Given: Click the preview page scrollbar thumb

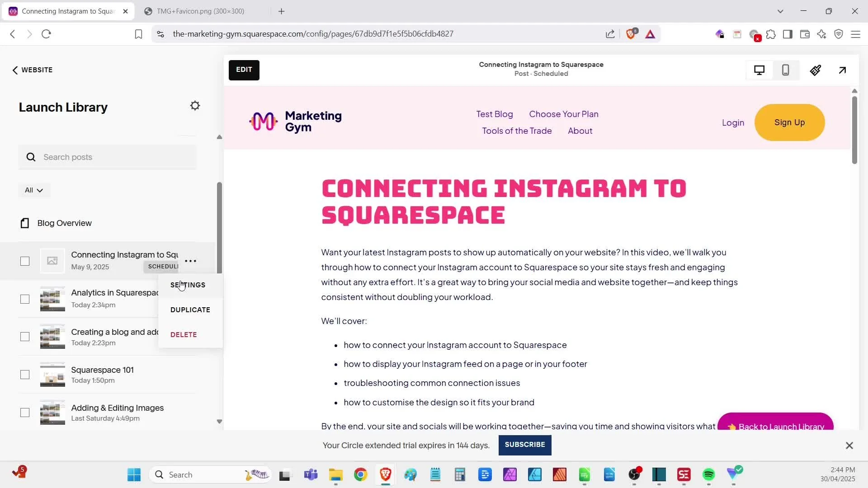Looking at the screenshot, I should pyautogui.click(x=854, y=130).
